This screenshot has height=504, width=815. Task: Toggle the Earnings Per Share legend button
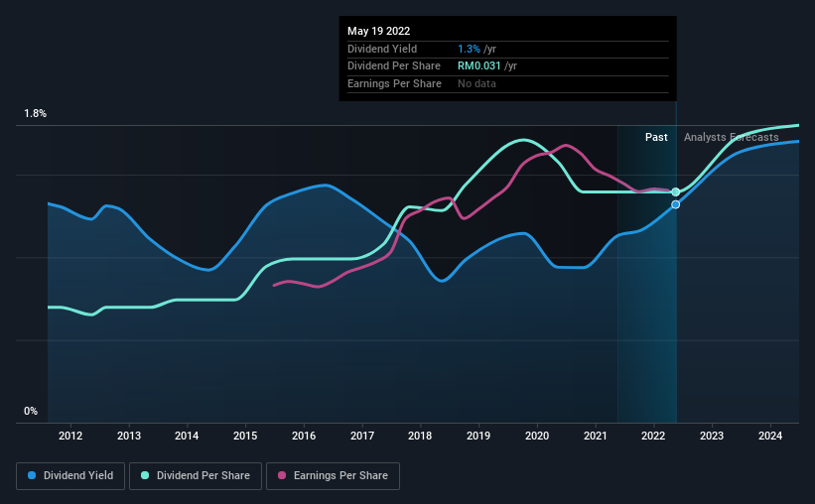[x=333, y=476]
